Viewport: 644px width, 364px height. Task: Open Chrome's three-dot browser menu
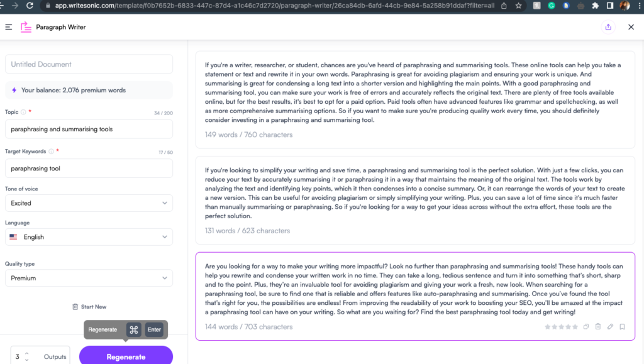638,6
